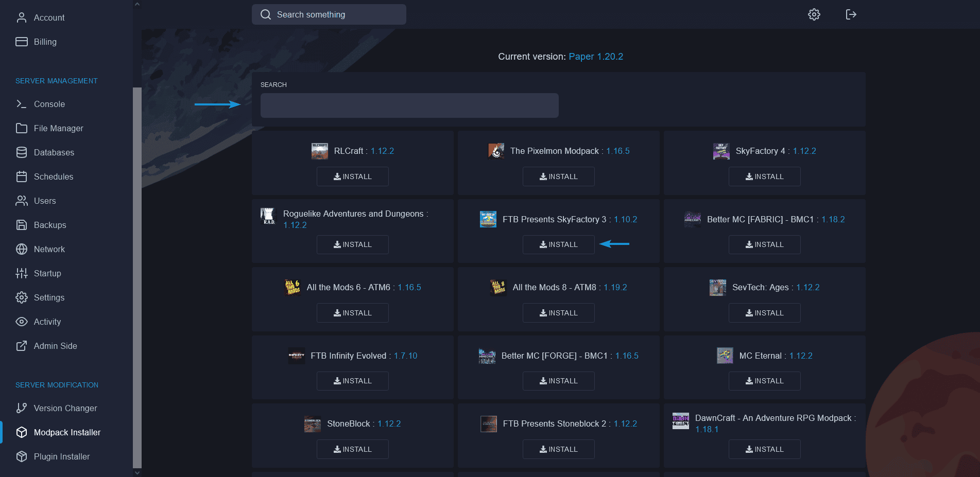
Task: Install FTB Presents SkyFactory 3 modpack
Action: [x=558, y=244]
